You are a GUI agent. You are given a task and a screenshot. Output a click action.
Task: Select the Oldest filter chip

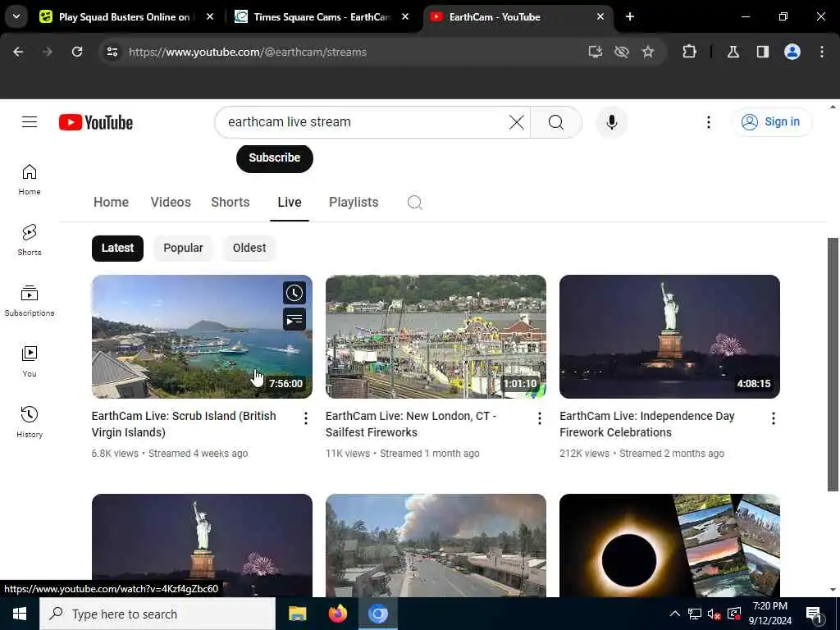coord(249,248)
